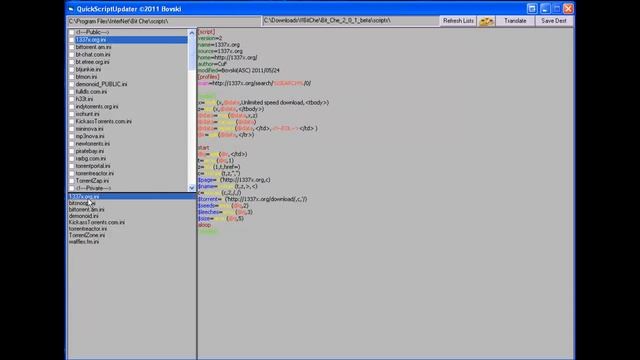
Task: Tick the 1337x.org.ini checkbox in top list
Action: pyautogui.click(x=71, y=40)
